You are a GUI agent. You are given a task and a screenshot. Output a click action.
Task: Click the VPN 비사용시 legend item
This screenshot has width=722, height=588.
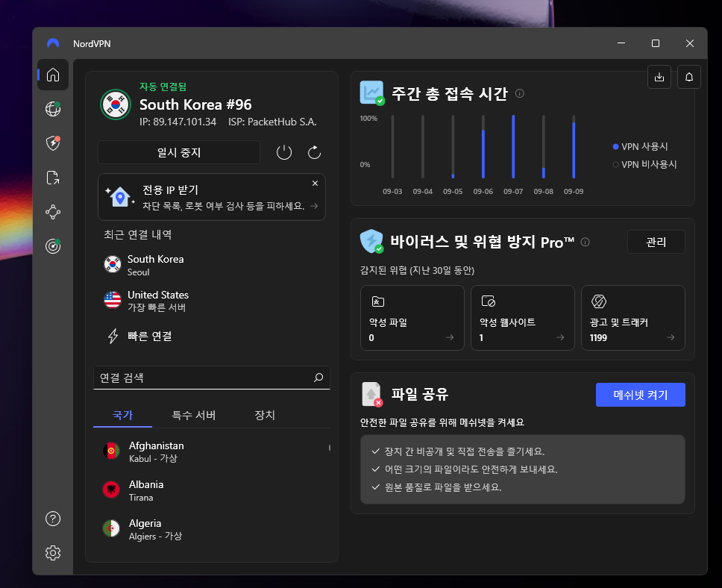644,164
